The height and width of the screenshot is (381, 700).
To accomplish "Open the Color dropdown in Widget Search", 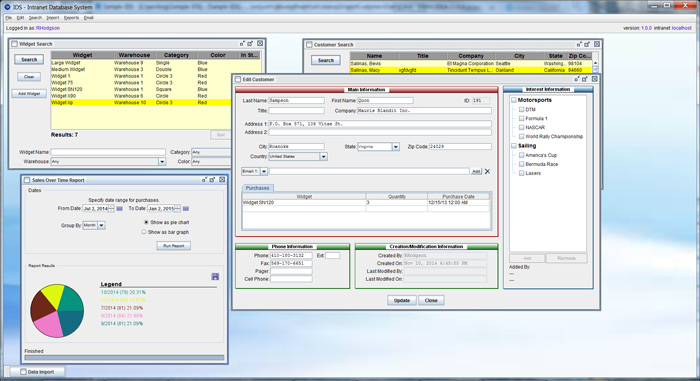I will click(x=211, y=162).
